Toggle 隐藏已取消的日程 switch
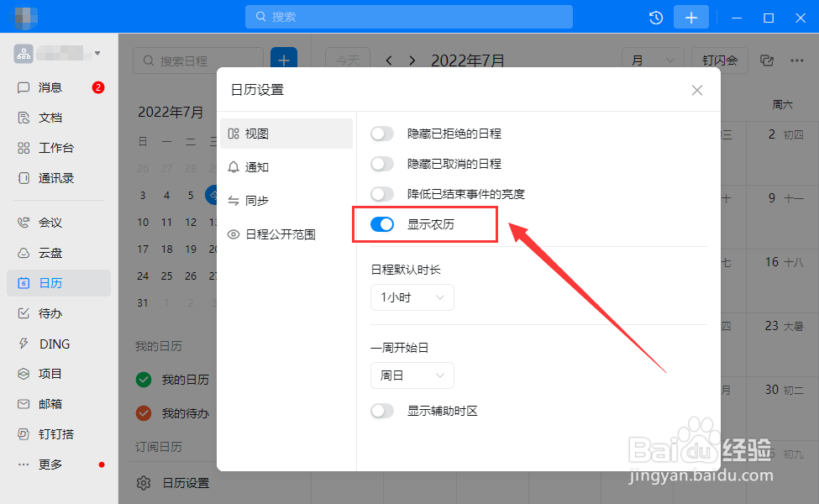819x504 pixels. [x=382, y=164]
